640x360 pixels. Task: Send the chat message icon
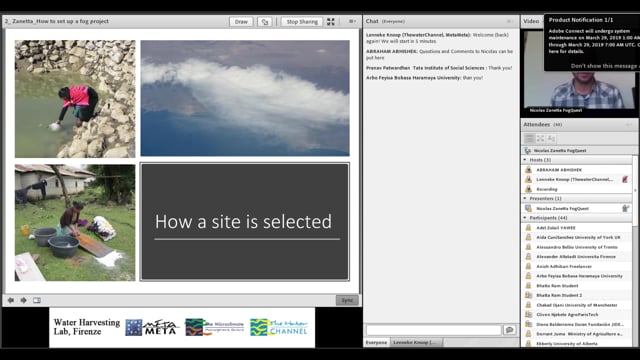(509, 330)
